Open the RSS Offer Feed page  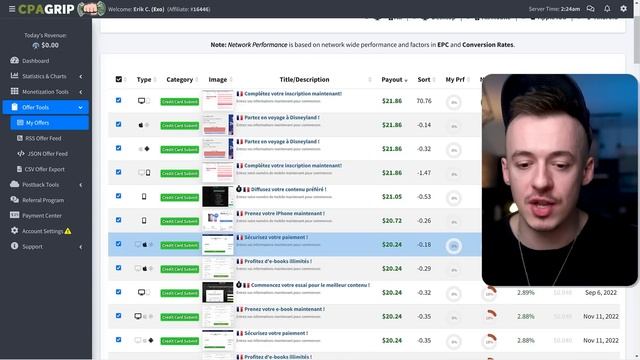click(43, 138)
